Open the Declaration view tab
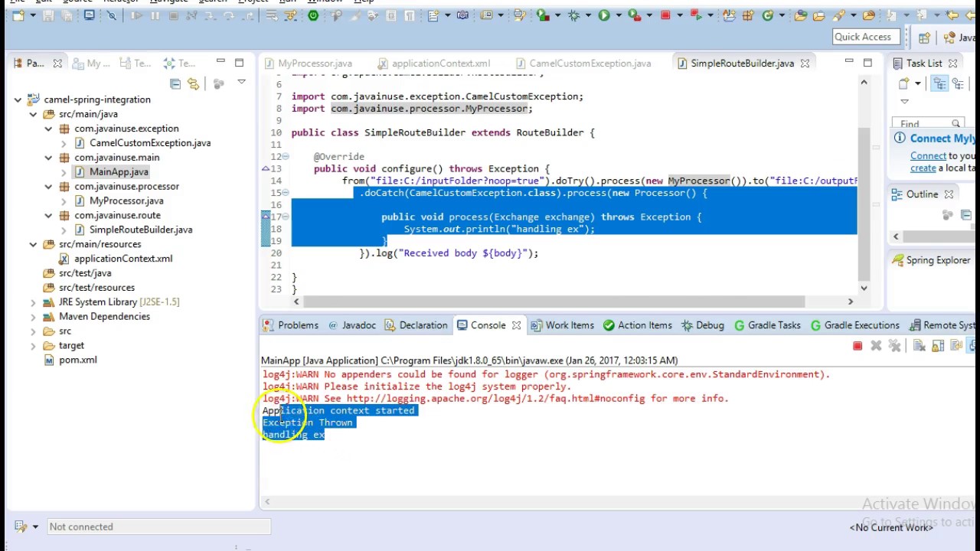980x551 pixels. click(x=416, y=325)
